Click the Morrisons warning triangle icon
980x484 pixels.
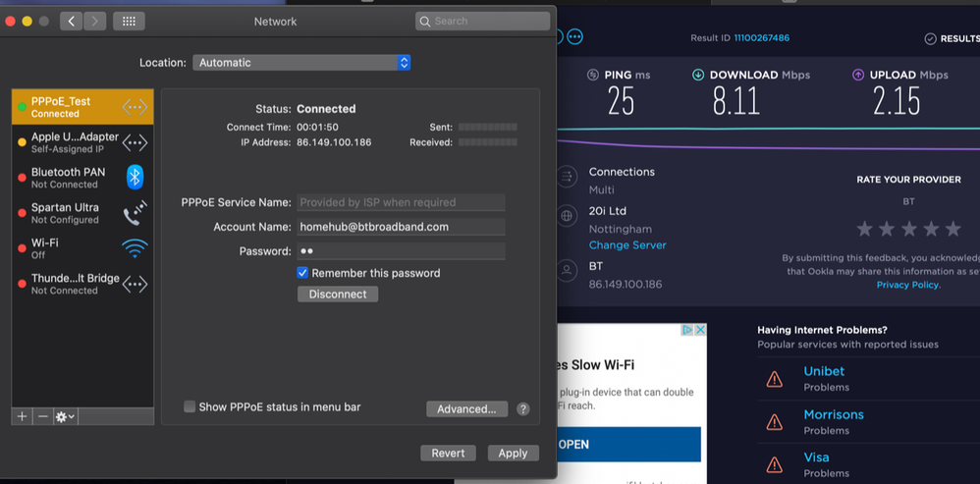(775, 421)
